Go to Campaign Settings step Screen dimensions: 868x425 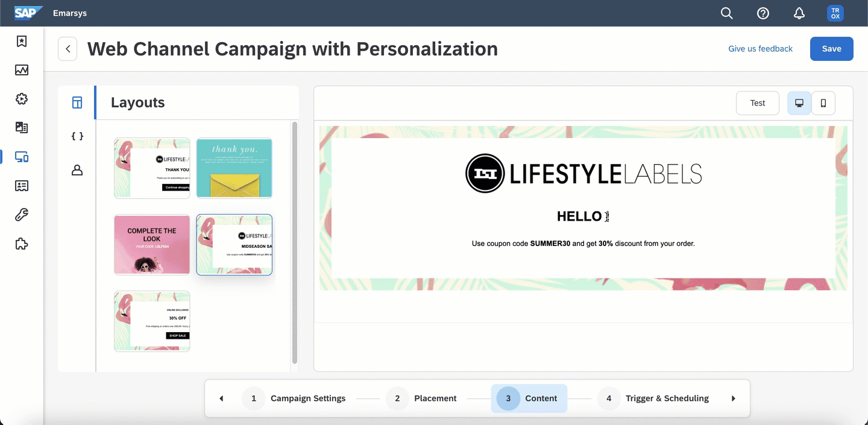(x=295, y=398)
